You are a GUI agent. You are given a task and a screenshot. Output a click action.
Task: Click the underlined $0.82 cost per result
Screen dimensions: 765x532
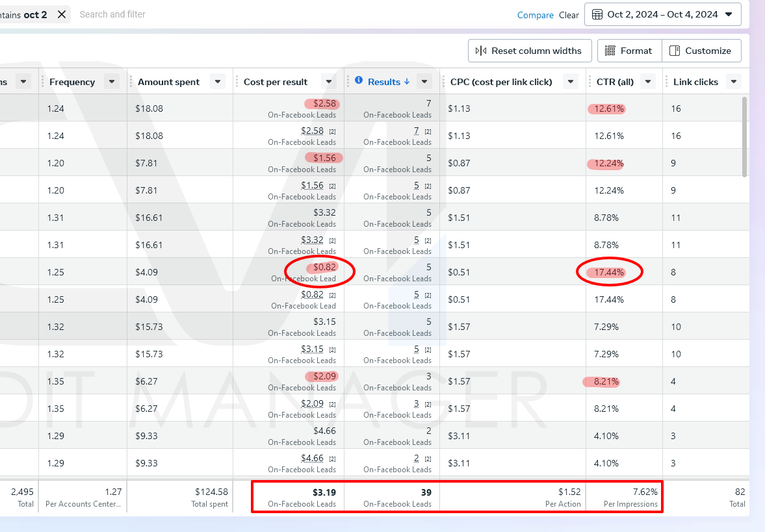(x=312, y=294)
